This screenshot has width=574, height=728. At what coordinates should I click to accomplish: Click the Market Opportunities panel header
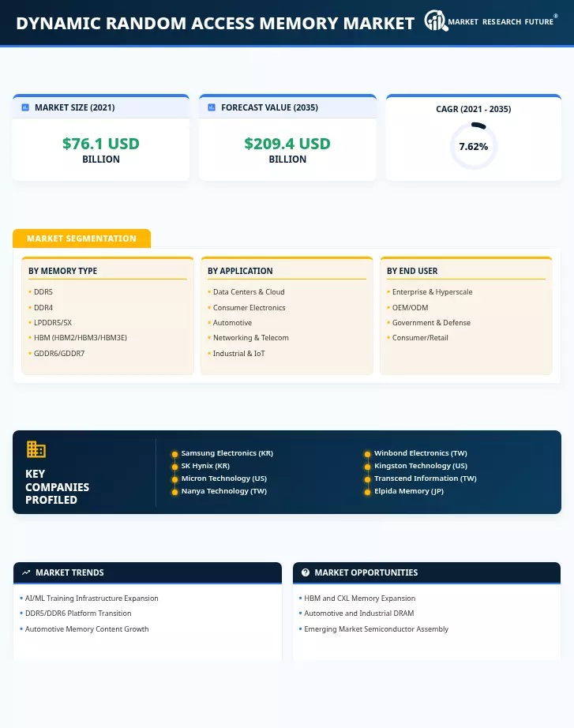(x=426, y=572)
